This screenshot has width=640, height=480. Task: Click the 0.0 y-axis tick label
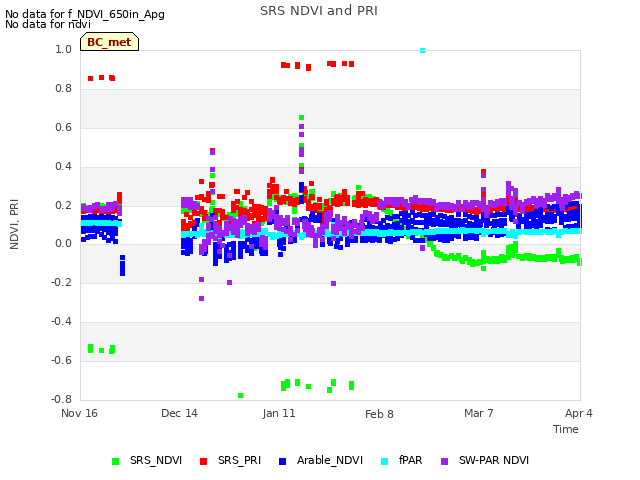click(64, 244)
